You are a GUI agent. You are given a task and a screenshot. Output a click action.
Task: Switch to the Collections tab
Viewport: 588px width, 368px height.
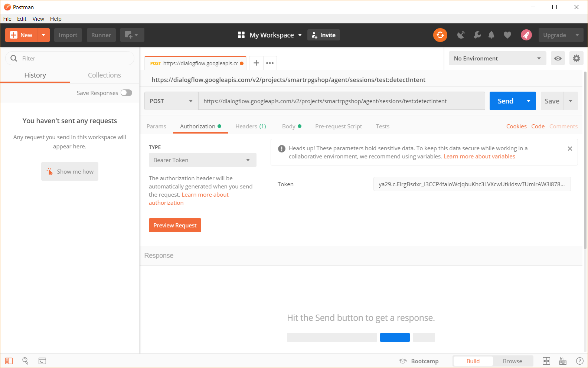[104, 75]
